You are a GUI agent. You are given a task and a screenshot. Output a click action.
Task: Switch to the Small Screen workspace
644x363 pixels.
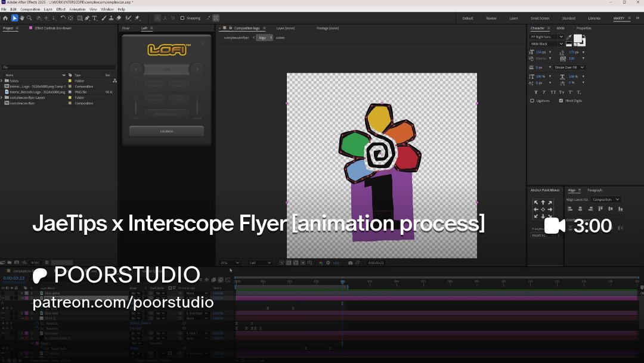click(540, 18)
